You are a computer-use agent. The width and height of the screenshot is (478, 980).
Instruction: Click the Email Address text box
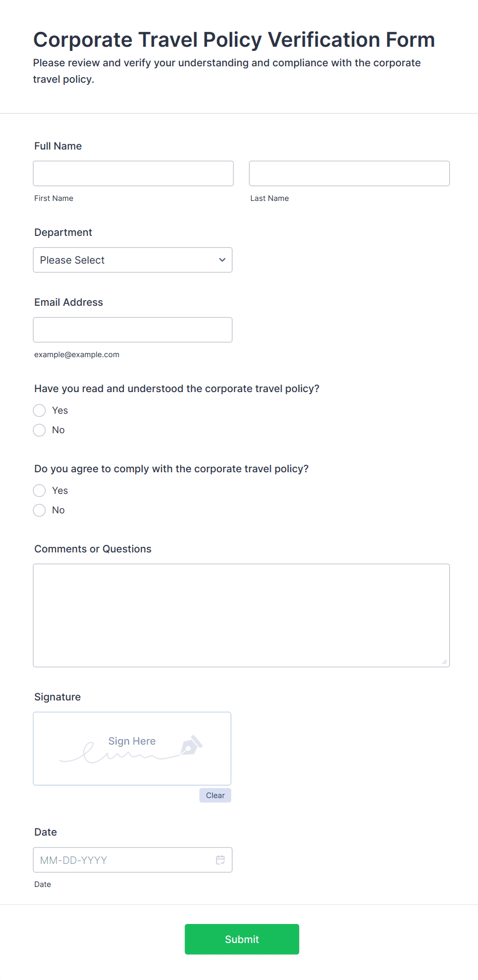click(132, 330)
